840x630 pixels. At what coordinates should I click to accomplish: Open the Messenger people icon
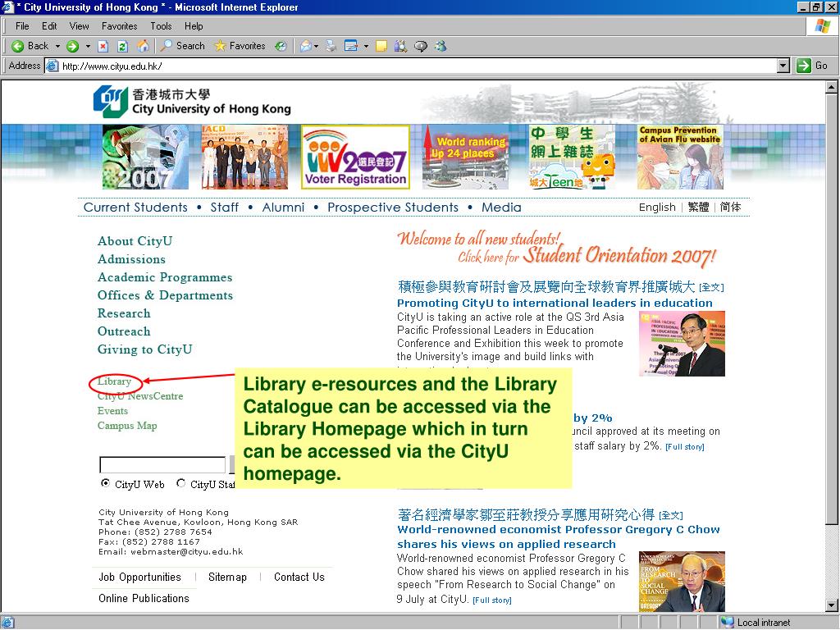(441, 47)
